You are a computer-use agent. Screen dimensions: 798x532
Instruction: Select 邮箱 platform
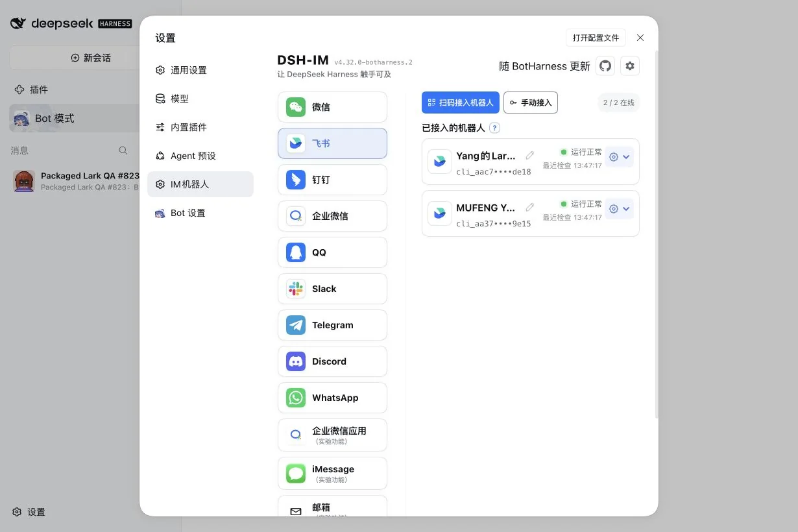pyautogui.click(x=332, y=507)
